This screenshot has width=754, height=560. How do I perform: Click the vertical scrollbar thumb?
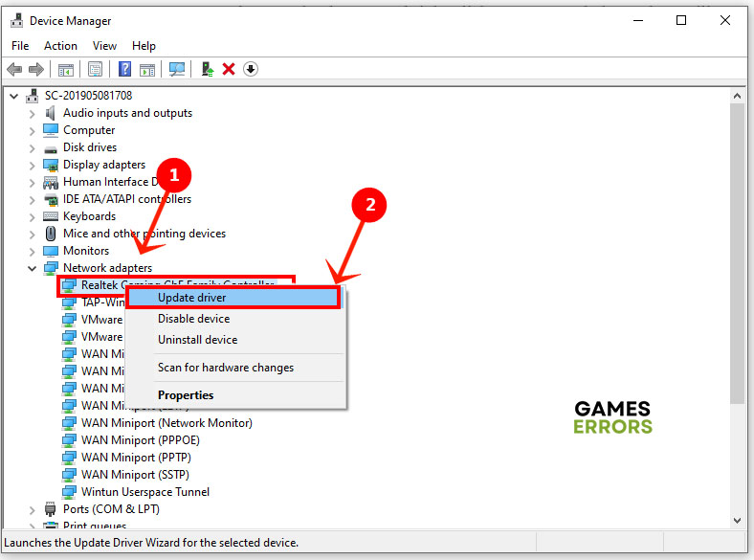click(737, 254)
